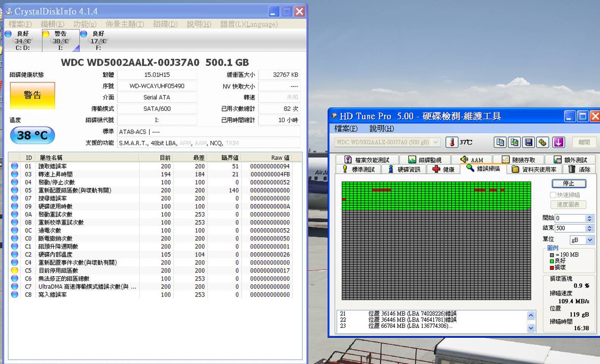This screenshot has height=364, width=600.
Task: Click the 結束 end value field
Action: [x=570, y=228]
